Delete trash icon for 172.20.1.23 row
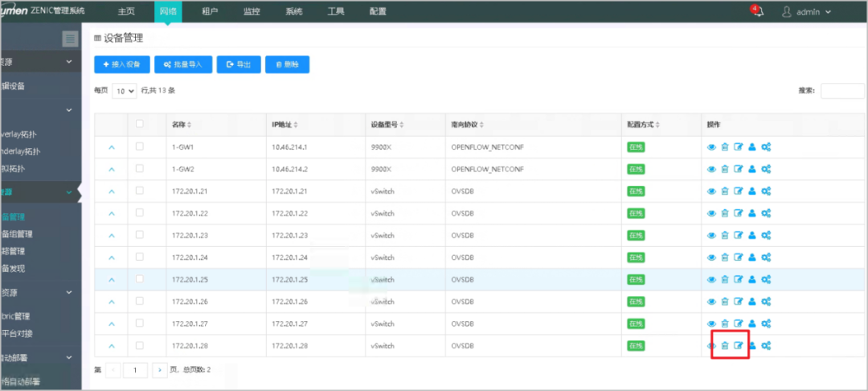 click(725, 236)
